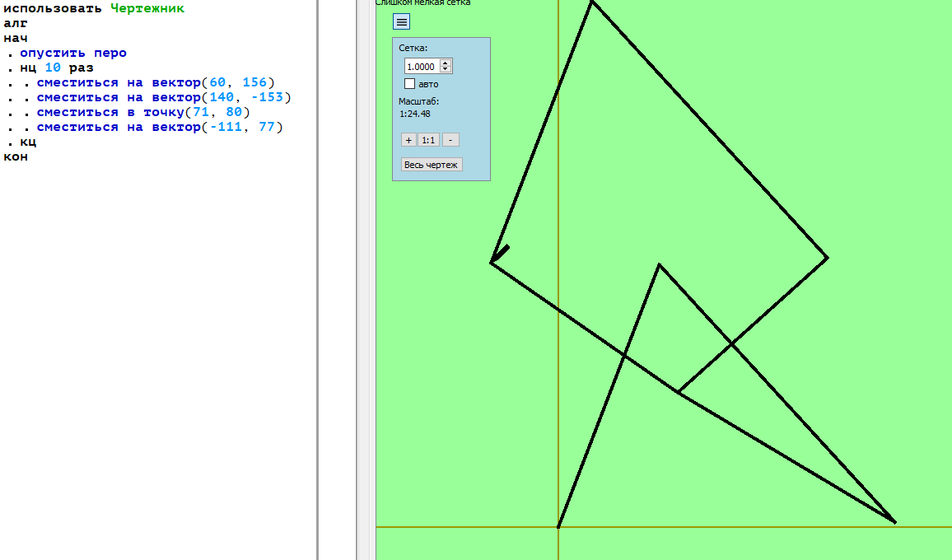Increase grid size with up spinner arrow
Viewport: 952px width, 560px height.
[x=446, y=63]
